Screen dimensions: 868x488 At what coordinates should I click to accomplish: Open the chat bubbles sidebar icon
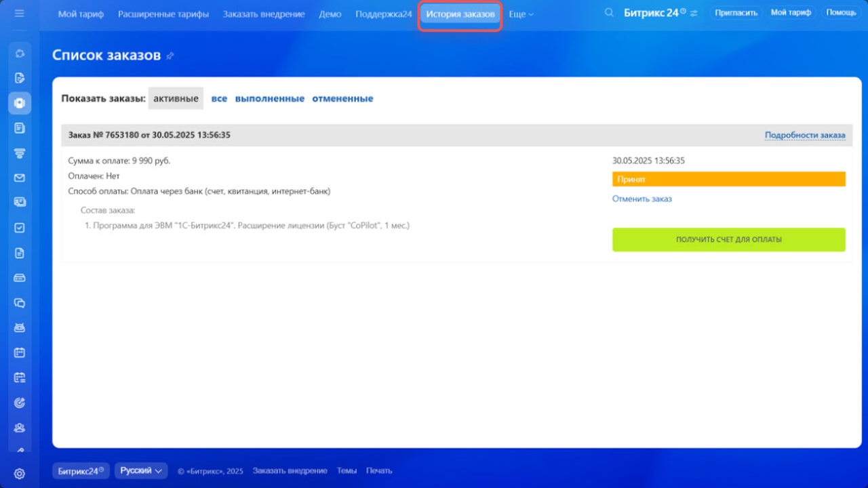coord(20,303)
